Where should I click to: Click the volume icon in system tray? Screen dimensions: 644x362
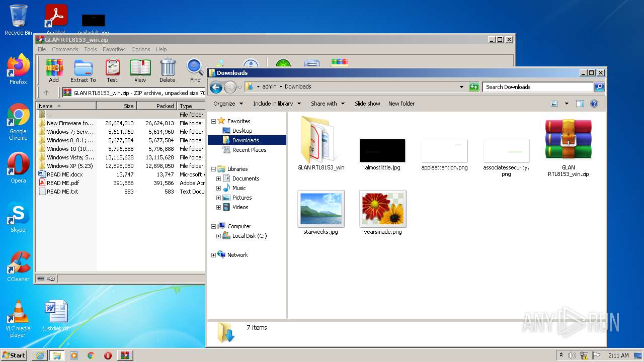[572, 355]
